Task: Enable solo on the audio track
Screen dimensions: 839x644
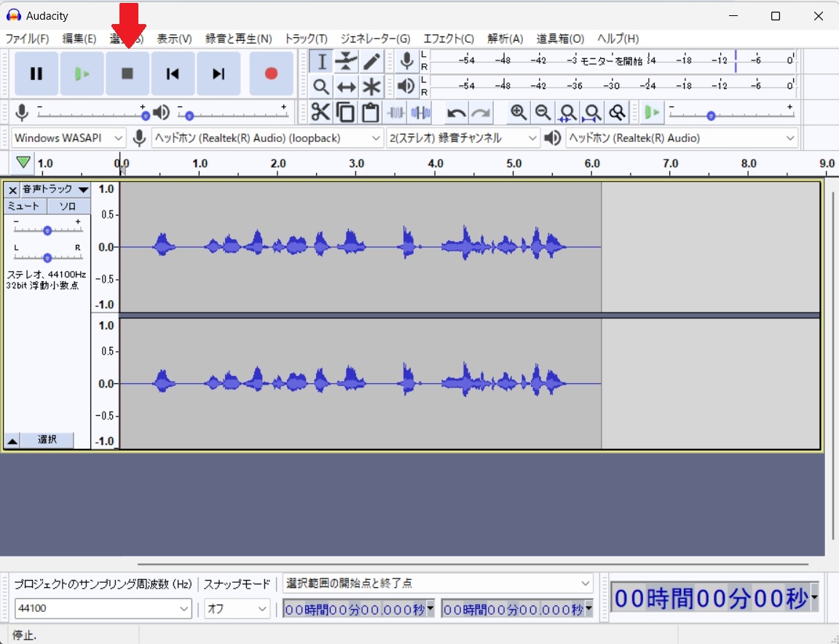Action: click(68, 206)
